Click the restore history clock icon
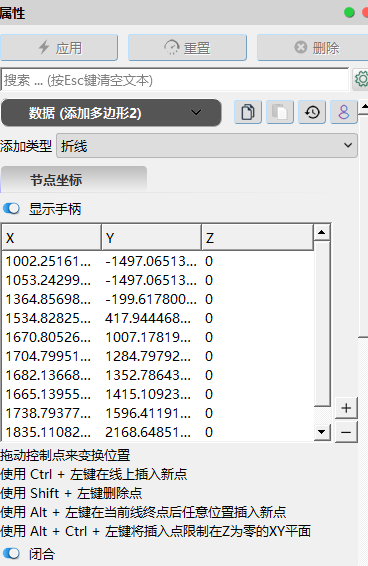The image size is (368, 566). pyautogui.click(x=312, y=112)
